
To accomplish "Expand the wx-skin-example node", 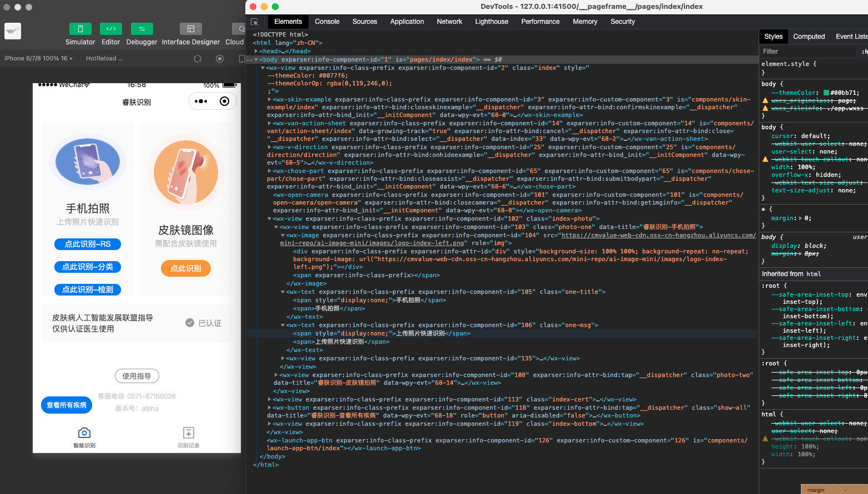I will pos(270,99).
